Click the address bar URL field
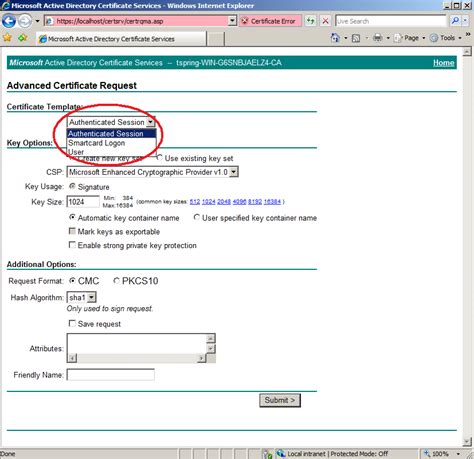Viewport: 474px width, 459px height. (x=137, y=21)
